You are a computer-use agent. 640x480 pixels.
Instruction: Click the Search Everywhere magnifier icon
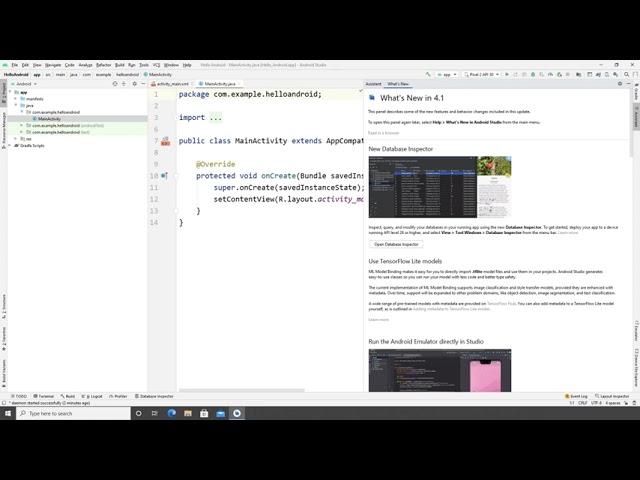(627, 75)
